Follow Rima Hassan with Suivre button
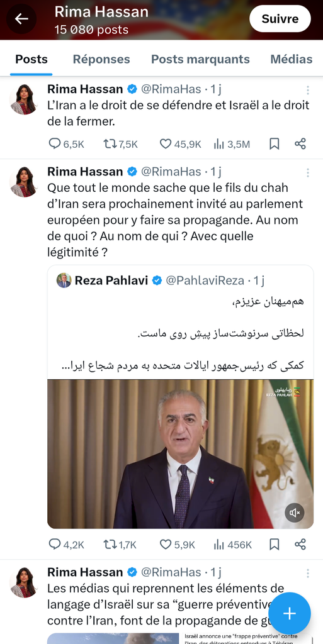 (280, 19)
